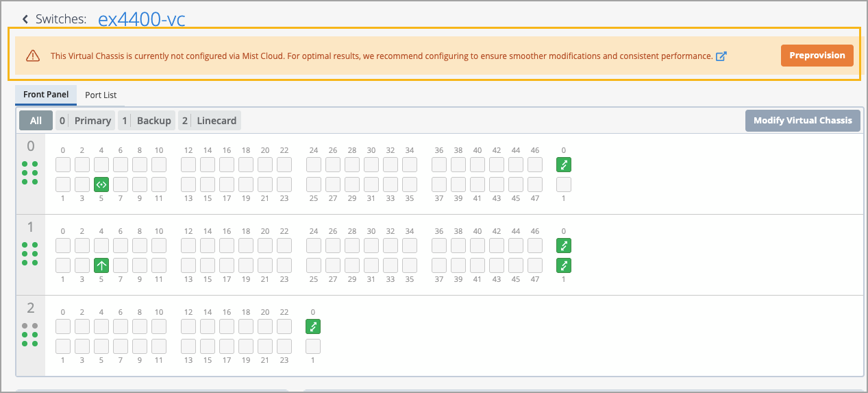This screenshot has width=868, height=393.
Task: Click member 0 green uplink port 0
Action: 564,165
